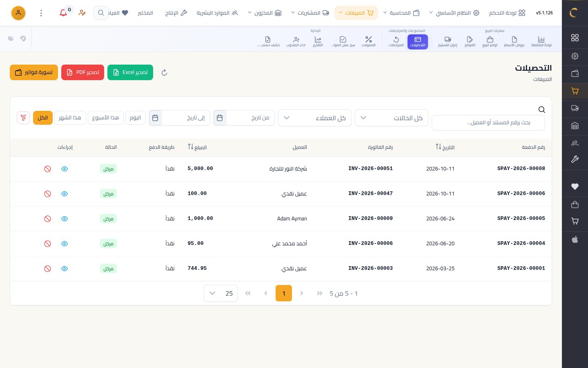Open التقارير reports in the ribbon
Image resolution: width=588 pixels, height=368 pixels.
pos(318,42)
